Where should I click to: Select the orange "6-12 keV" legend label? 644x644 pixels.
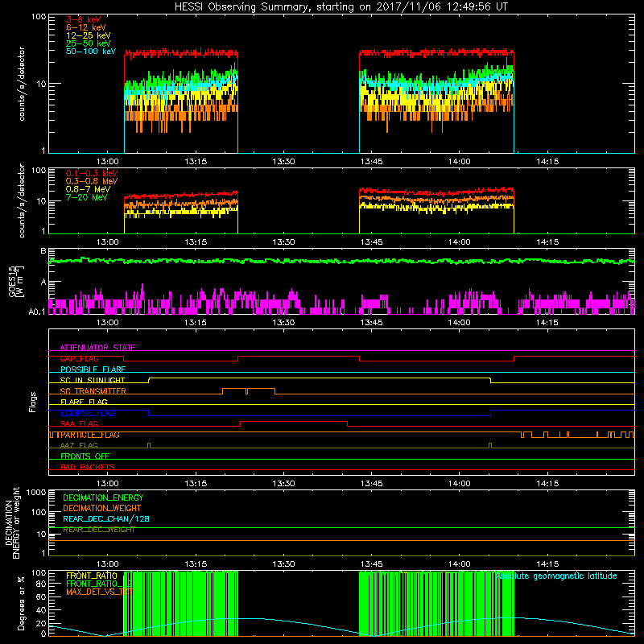[86, 27]
